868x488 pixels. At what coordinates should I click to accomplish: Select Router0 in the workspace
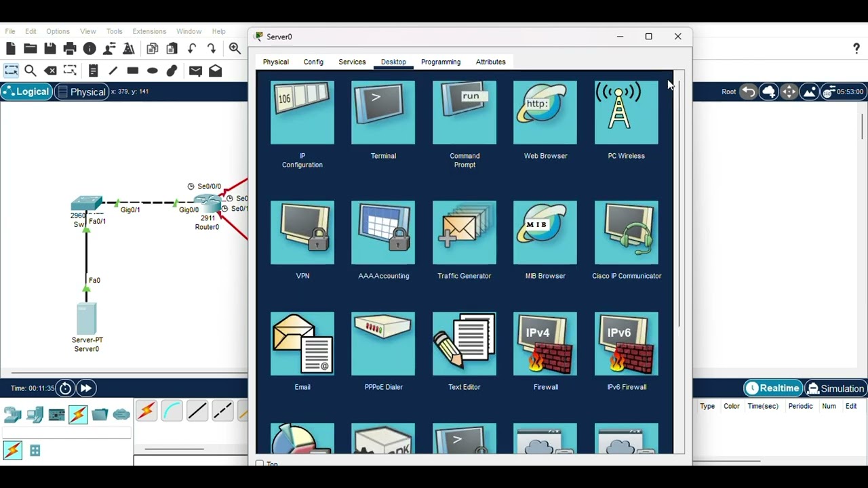[x=207, y=203]
